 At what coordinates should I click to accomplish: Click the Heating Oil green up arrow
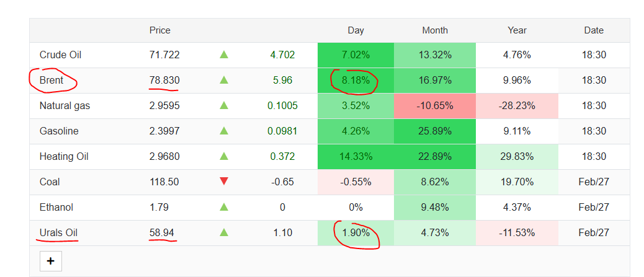pos(224,157)
